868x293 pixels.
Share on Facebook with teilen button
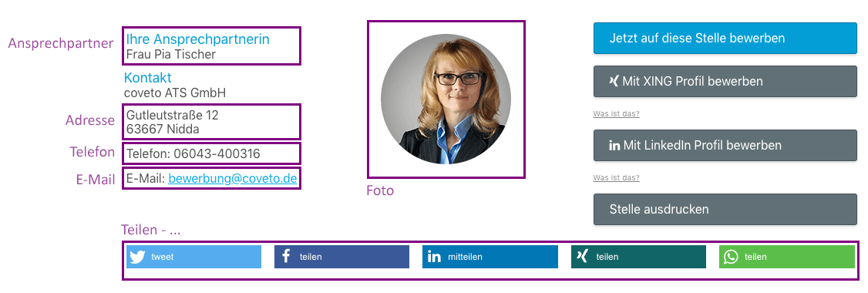[x=341, y=257]
